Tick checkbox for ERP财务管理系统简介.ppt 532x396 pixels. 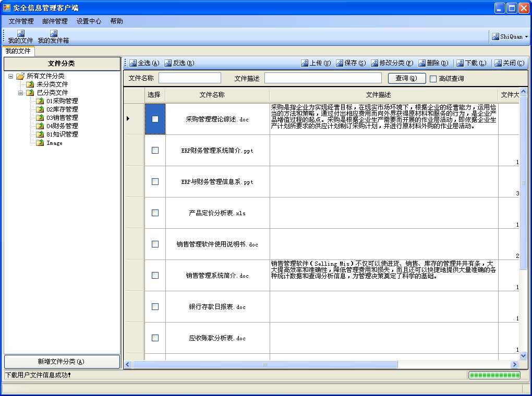tap(155, 150)
